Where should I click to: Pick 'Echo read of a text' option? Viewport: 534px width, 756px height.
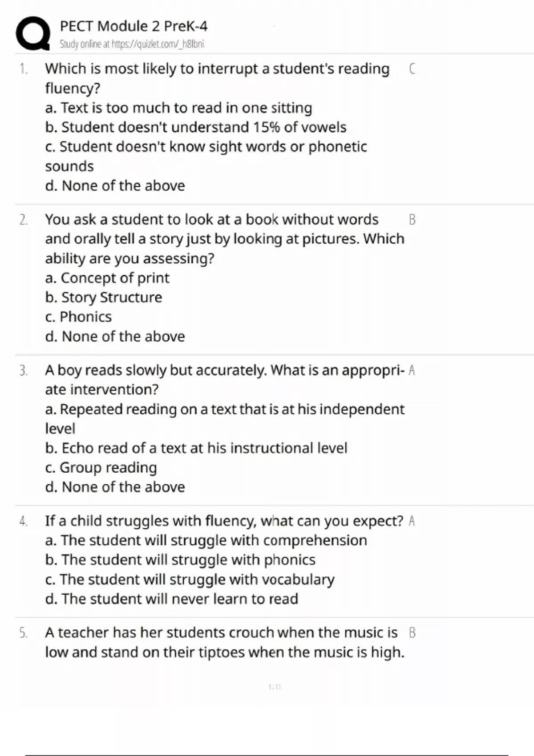(196, 448)
